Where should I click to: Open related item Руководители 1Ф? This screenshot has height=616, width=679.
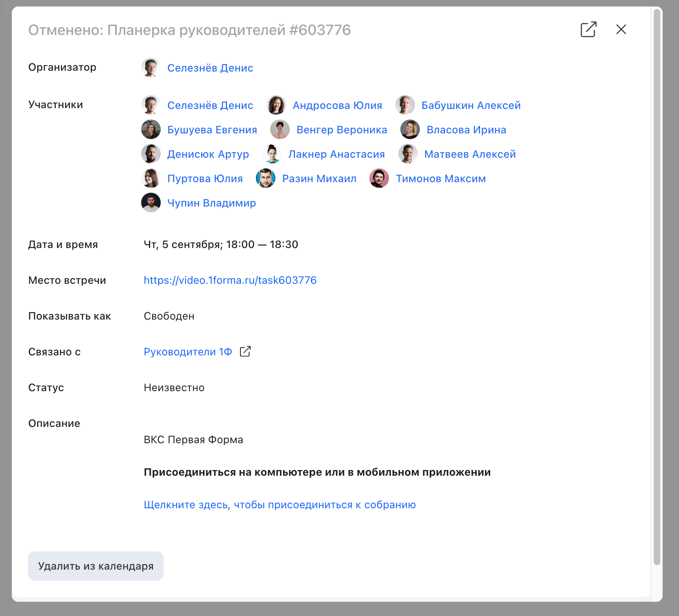point(188,352)
